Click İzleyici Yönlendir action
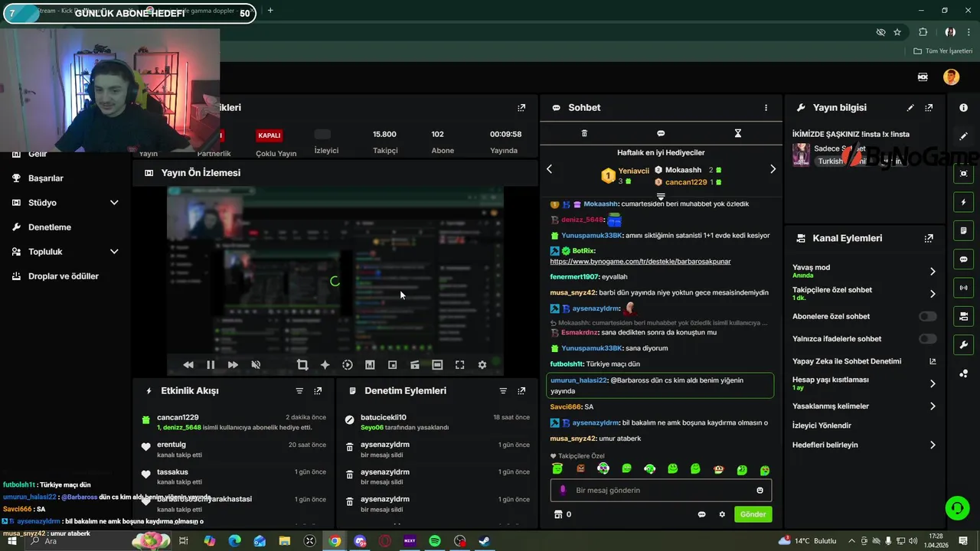This screenshot has height=551, width=980. (822, 425)
